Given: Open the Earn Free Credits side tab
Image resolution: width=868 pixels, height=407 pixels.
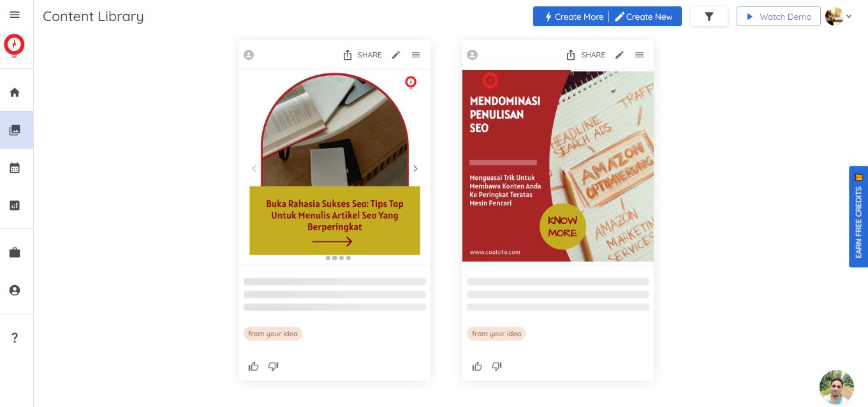Looking at the screenshot, I should tap(858, 216).
